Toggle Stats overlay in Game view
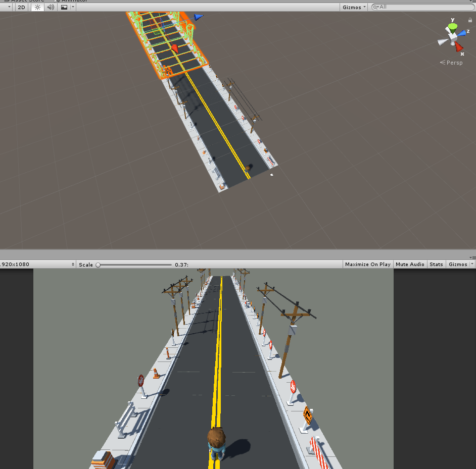This screenshot has width=476, height=469. point(436,264)
